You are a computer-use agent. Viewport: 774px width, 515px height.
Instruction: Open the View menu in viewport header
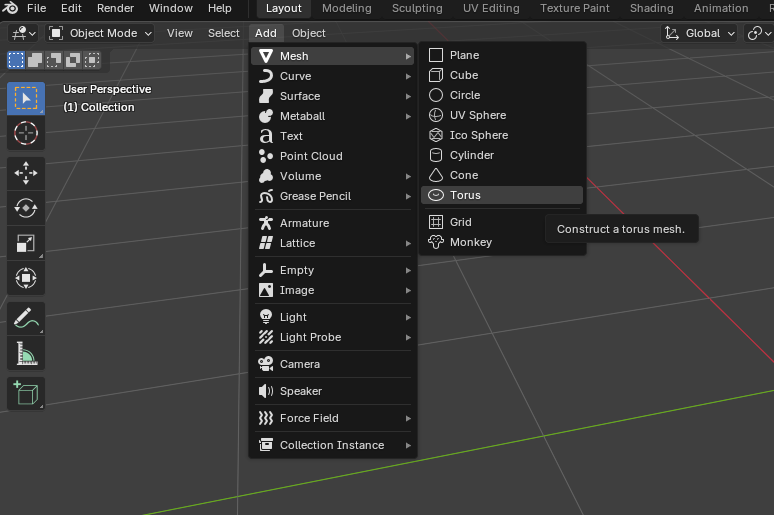[x=180, y=33]
